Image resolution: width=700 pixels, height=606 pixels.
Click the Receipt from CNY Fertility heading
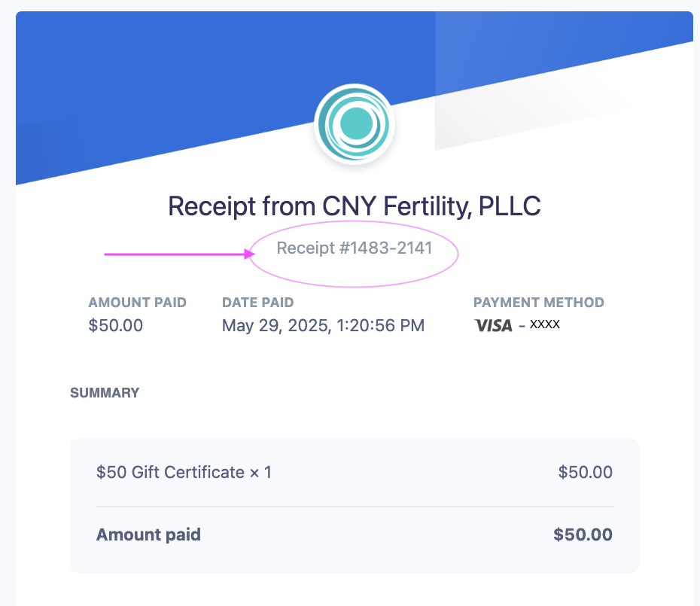tap(355, 206)
